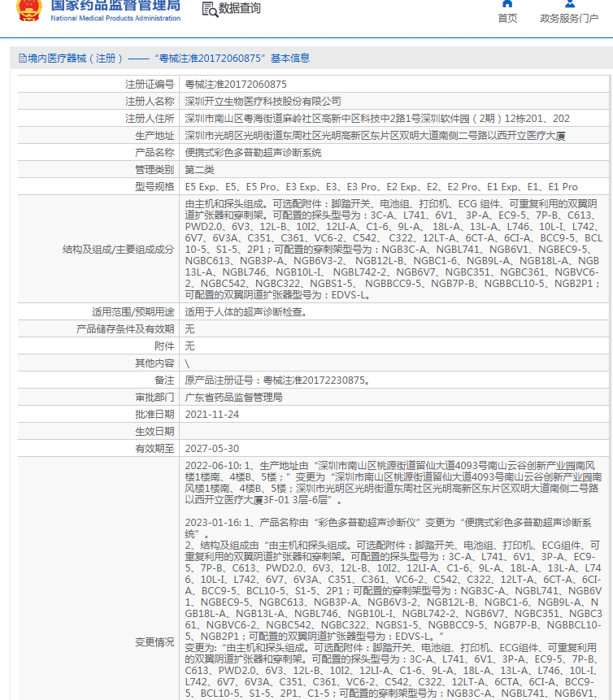Open the 数据查询 link
The width and height of the screenshot is (613, 700).
click(x=239, y=8)
